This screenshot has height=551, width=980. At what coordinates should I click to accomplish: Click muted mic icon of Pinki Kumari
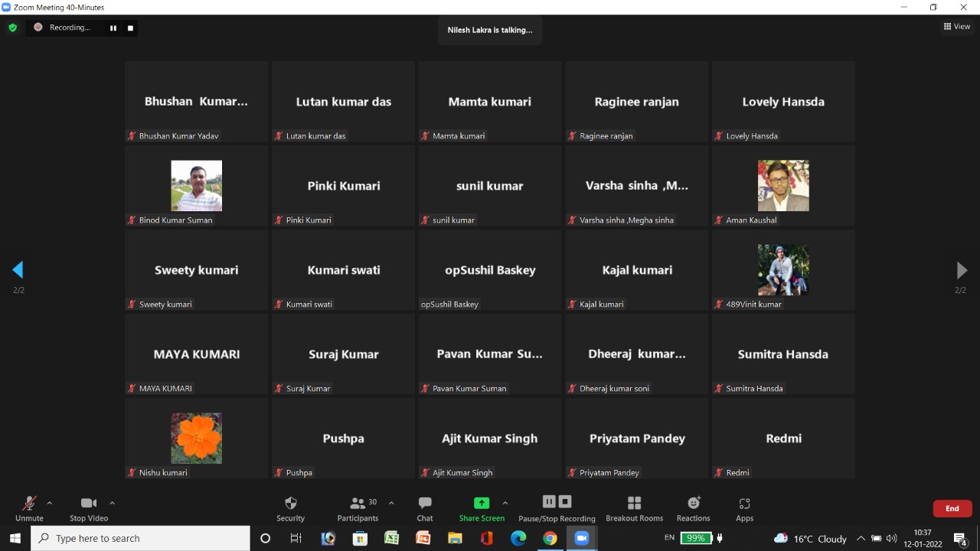point(279,220)
